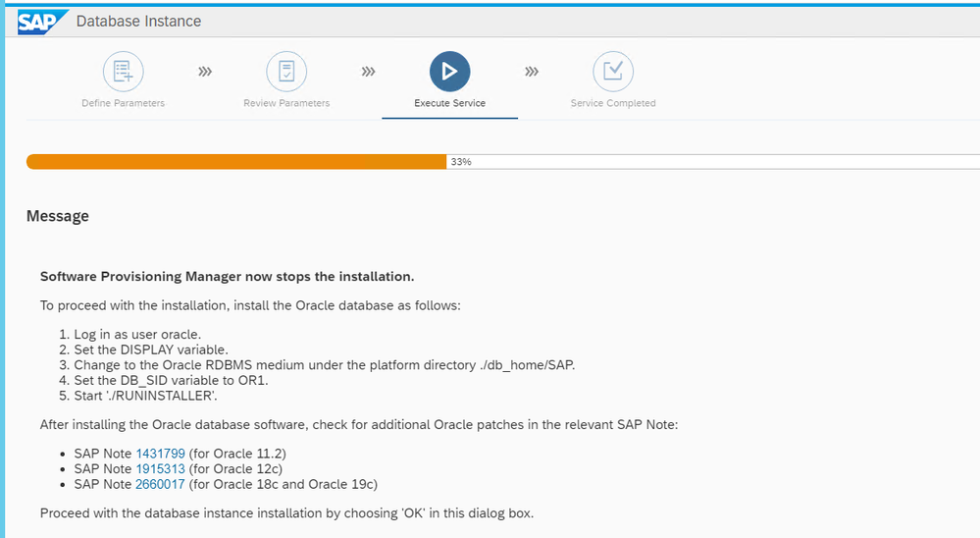
Task: Select the Execute Service play icon
Action: (449, 72)
